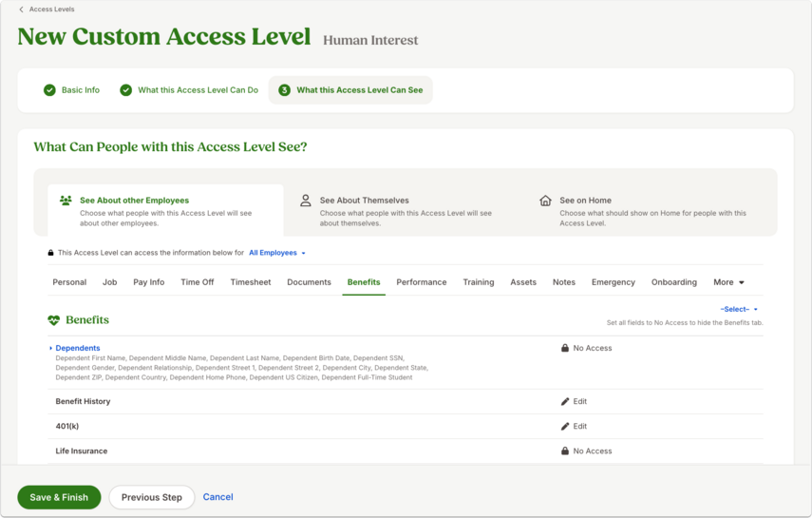812x518 pixels.
Task: Click the lock icon in the Life Insurance row
Action: [x=565, y=451]
